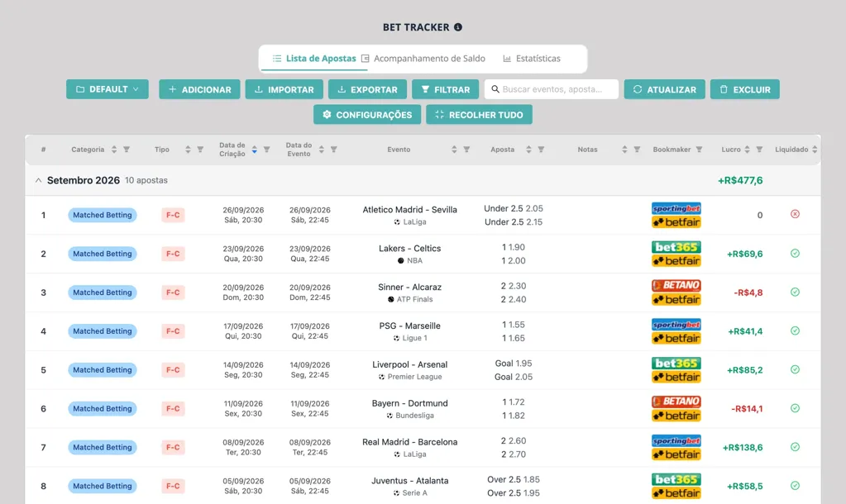Image resolution: width=846 pixels, height=504 pixels.
Task: Sort by the Tipo column
Action: [188, 150]
